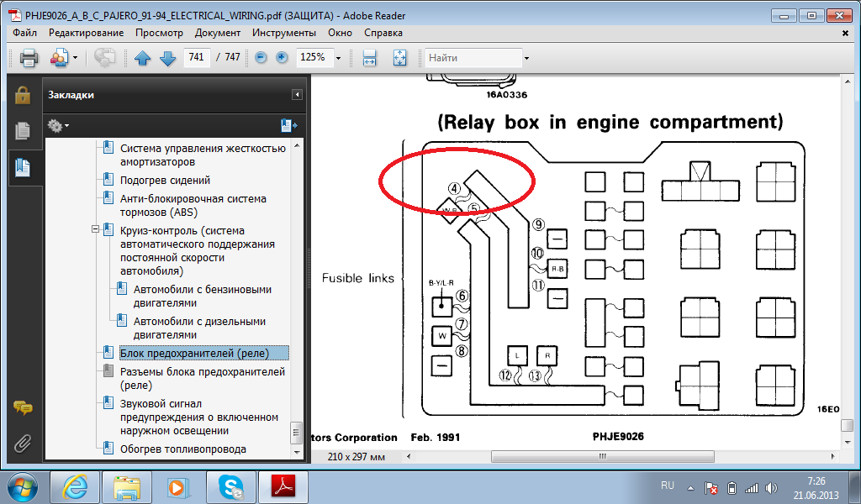
Task: Select bookmark Подогрев сидений
Action: pos(165,180)
